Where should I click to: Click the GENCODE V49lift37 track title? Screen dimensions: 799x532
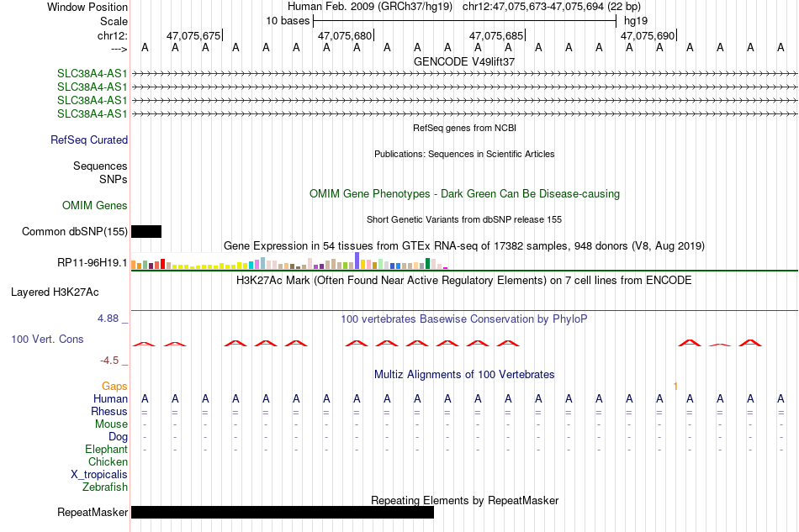coord(464,61)
